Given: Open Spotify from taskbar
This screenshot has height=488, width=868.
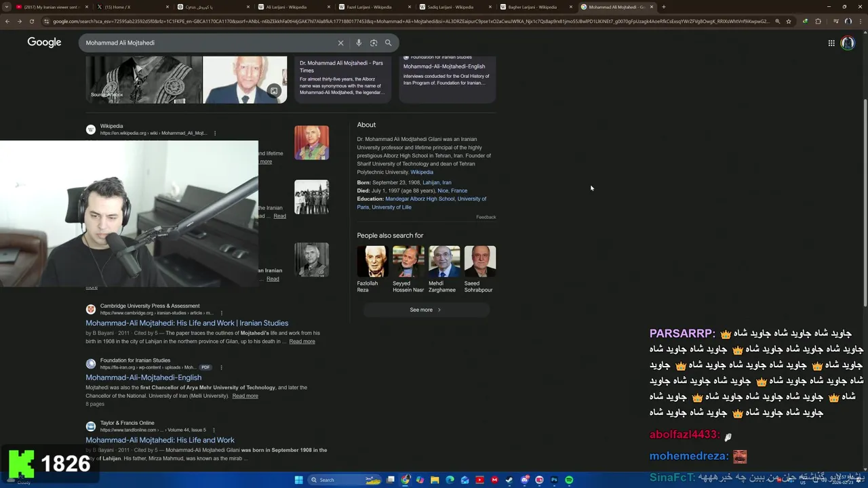Looking at the screenshot, I should pyautogui.click(x=569, y=480).
